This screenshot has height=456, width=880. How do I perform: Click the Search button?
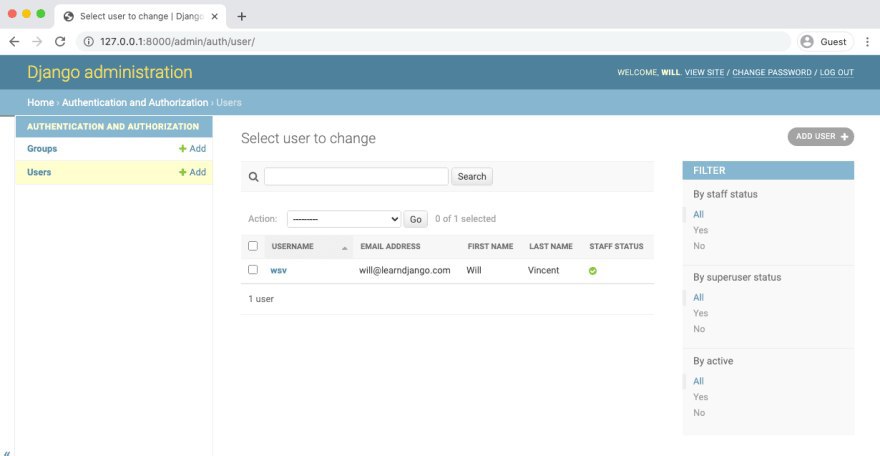[471, 177]
